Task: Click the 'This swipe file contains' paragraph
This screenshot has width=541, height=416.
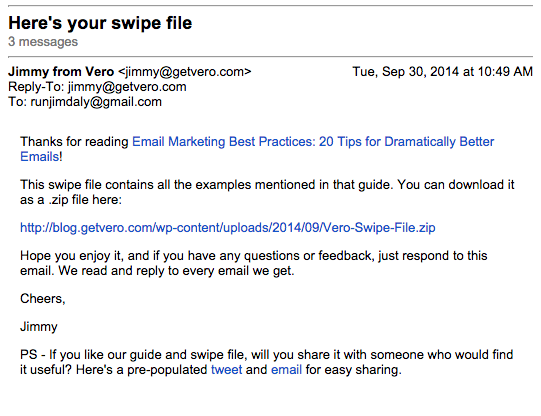Action: [267, 192]
